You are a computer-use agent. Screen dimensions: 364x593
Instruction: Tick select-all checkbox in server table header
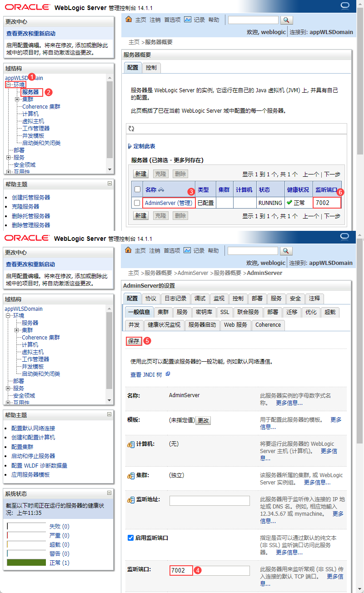tap(137, 189)
